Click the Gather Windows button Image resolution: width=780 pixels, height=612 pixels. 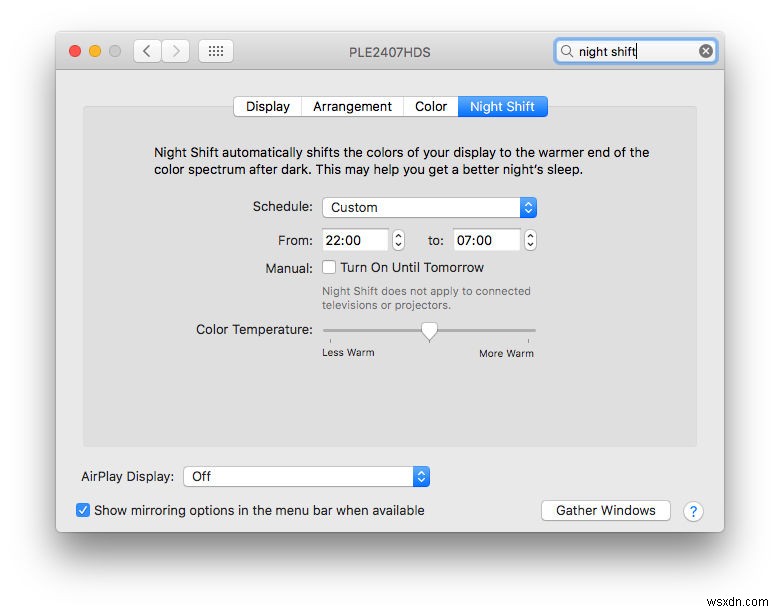[x=605, y=510]
